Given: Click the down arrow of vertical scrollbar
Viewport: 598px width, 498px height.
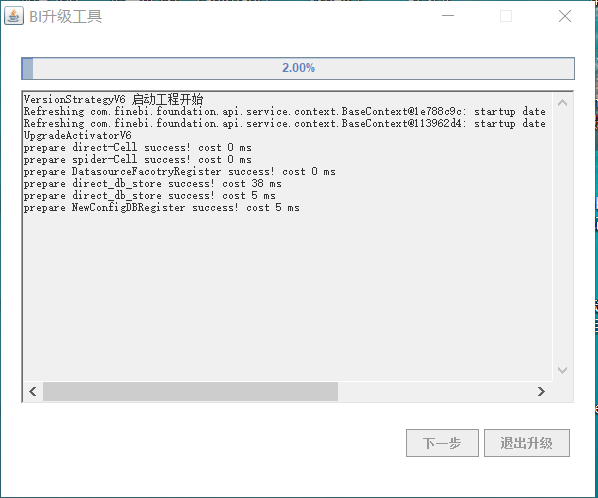Looking at the screenshot, I should click(x=563, y=370).
